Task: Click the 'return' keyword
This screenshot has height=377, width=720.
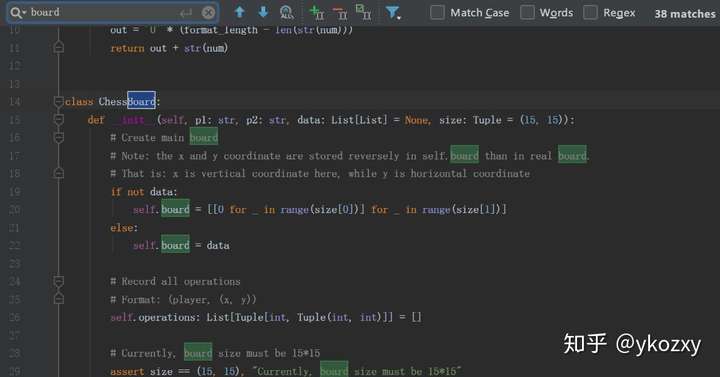Action: coord(127,48)
